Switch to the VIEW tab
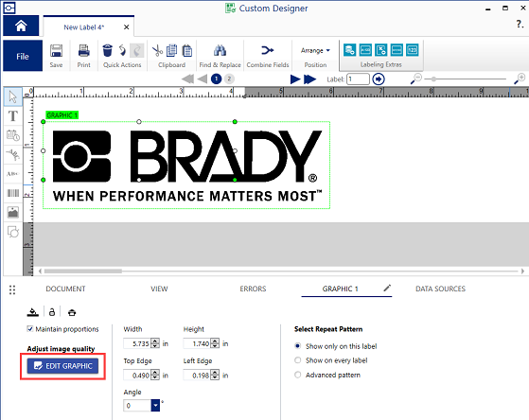The image size is (529, 420). [x=159, y=289]
